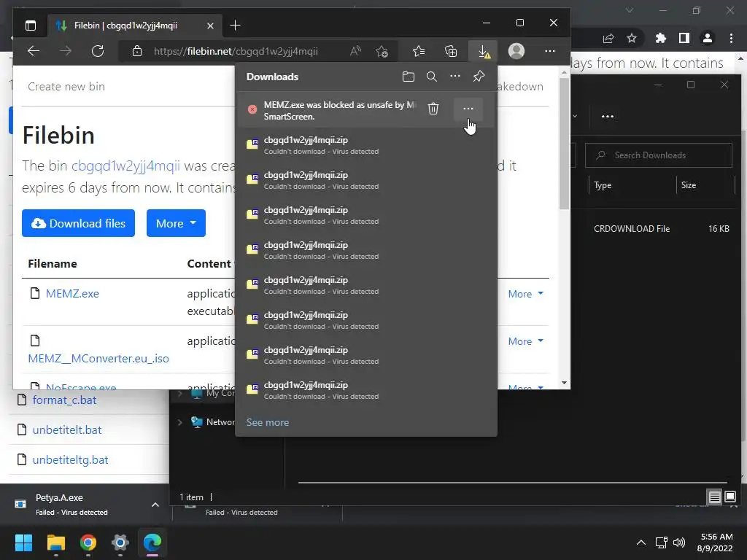This screenshot has width=747, height=560.
Task: Click the Edge address bar URL
Action: click(236, 51)
